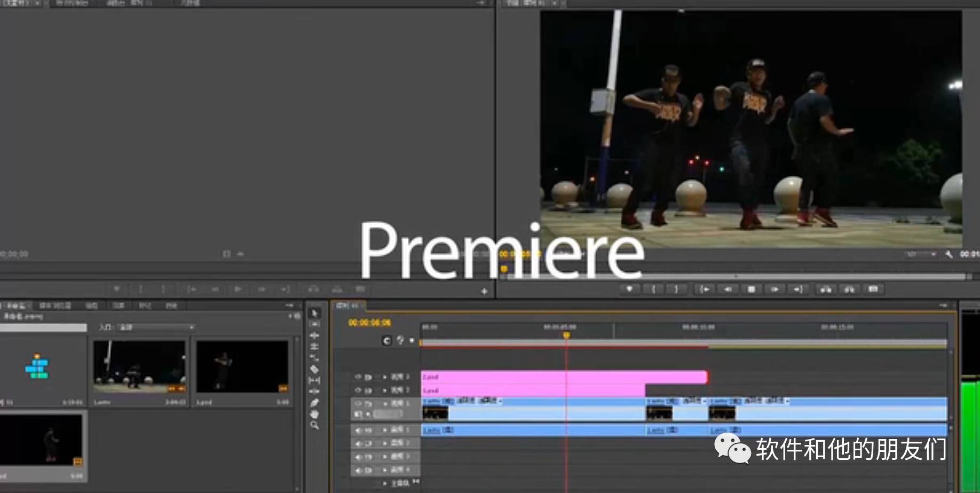The height and width of the screenshot is (493, 980).
Task: Switch to the Media Browser tab
Action: [x=55, y=306]
